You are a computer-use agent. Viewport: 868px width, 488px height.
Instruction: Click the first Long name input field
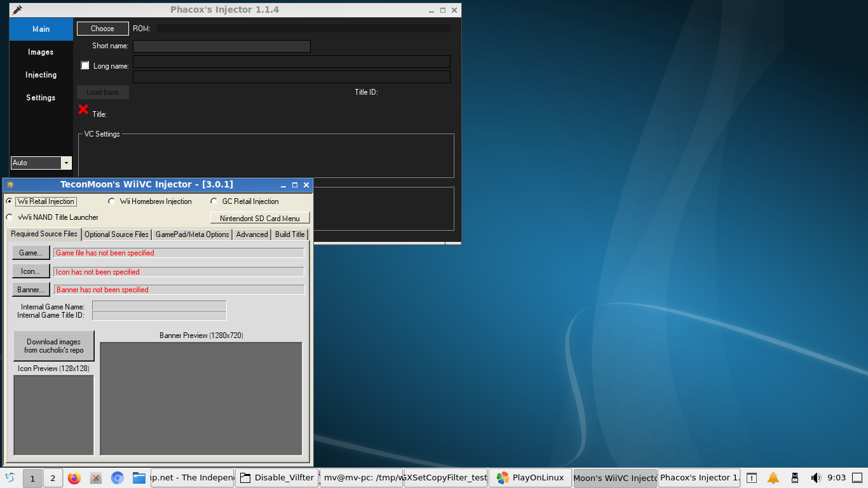pos(292,62)
